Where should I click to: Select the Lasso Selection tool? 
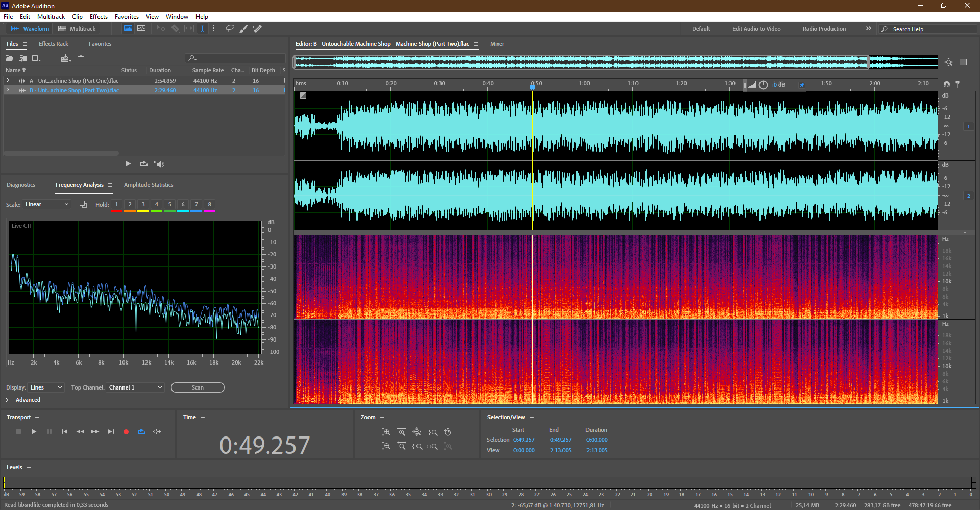230,28
